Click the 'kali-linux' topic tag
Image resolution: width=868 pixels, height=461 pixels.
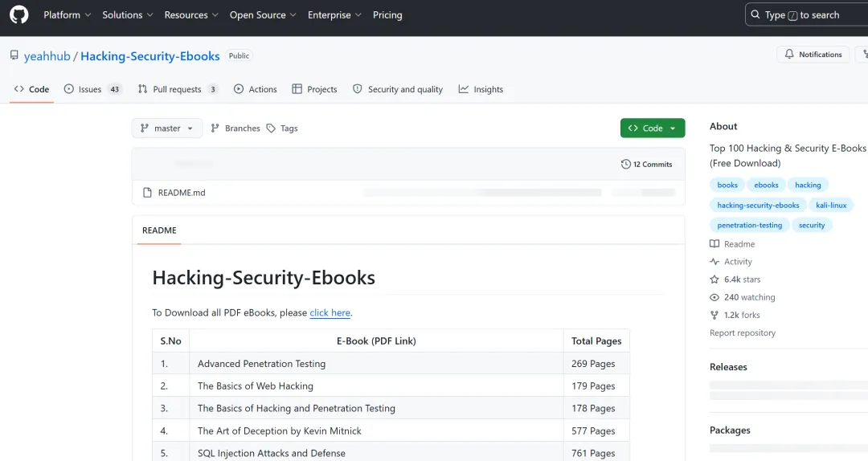831,206
